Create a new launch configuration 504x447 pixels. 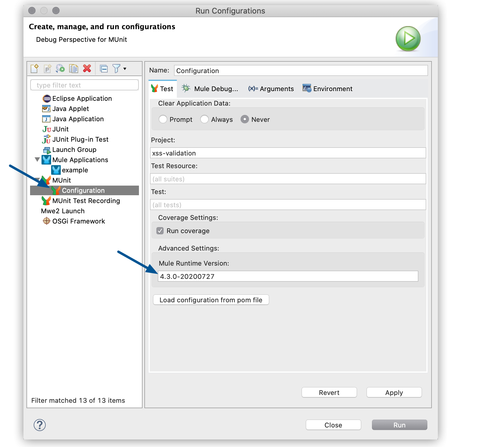[34, 69]
